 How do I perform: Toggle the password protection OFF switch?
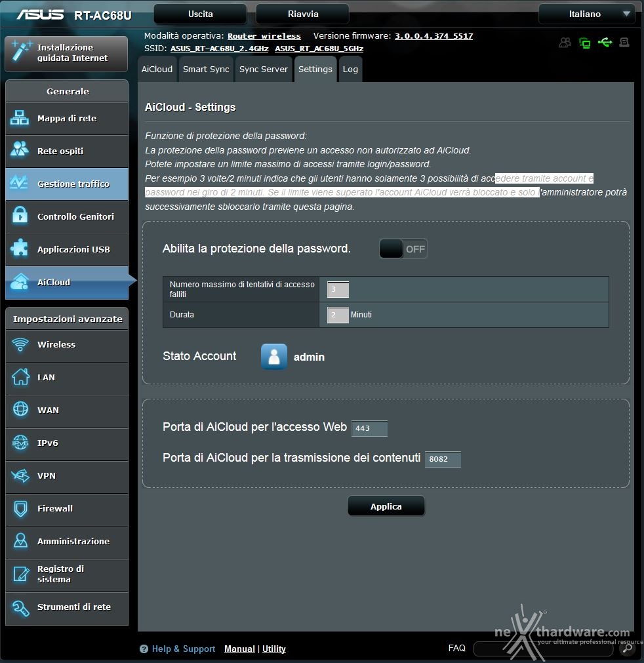coord(403,249)
